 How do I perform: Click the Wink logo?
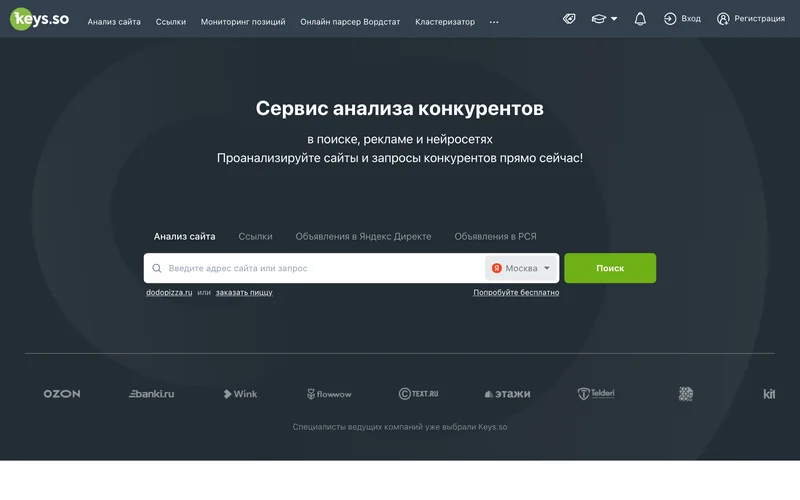pyautogui.click(x=240, y=394)
